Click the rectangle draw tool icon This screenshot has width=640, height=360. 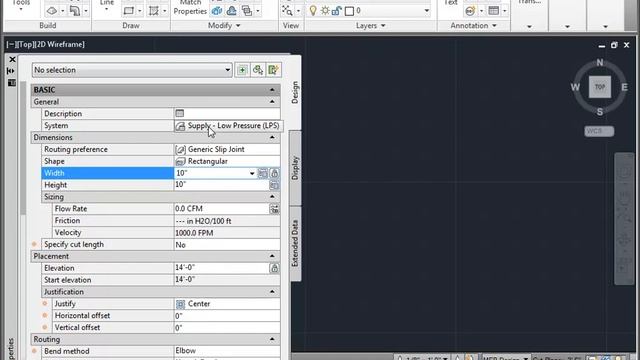[129, 11]
